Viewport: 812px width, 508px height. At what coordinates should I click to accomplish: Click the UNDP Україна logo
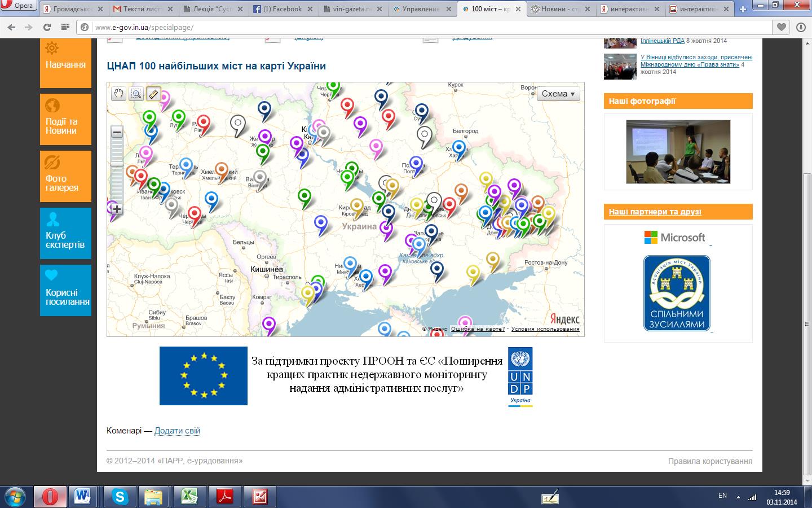[520, 376]
